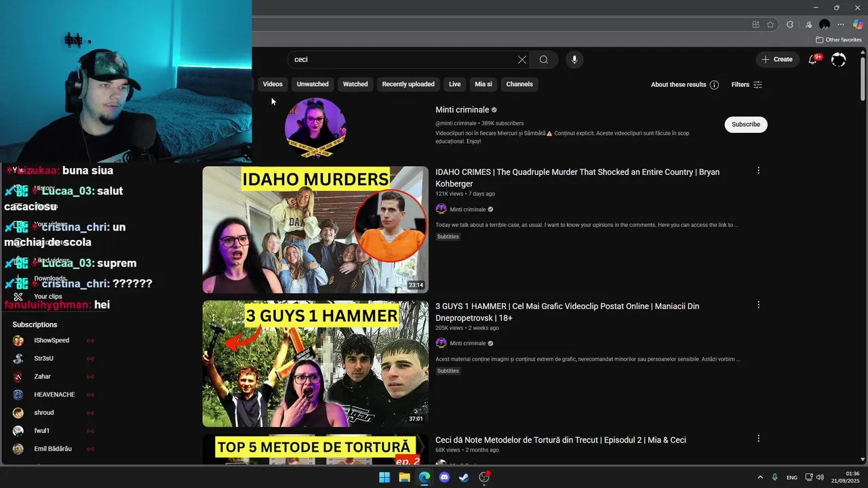Open the browser extensions icon
This screenshot has height=488, width=868.
point(790,24)
